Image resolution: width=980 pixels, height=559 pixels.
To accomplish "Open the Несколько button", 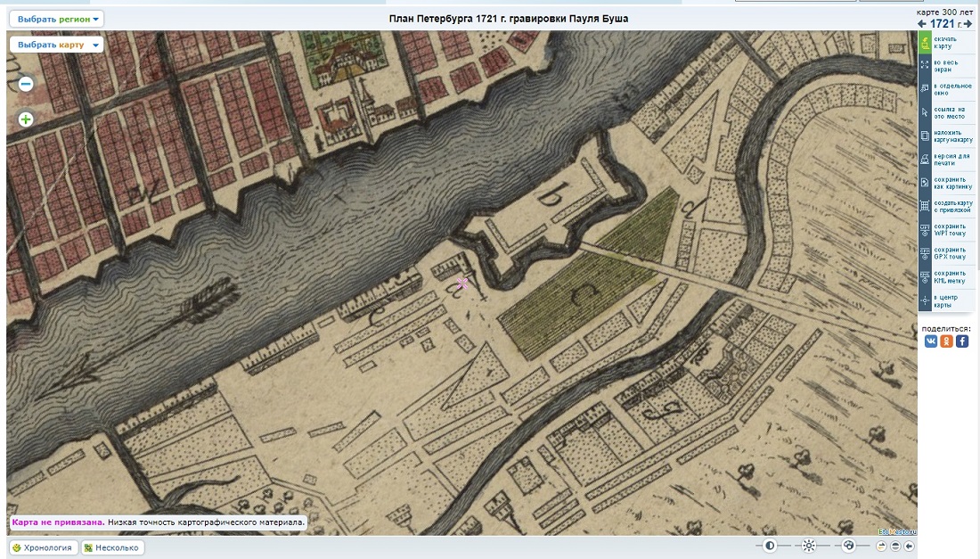I will [112, 547].
